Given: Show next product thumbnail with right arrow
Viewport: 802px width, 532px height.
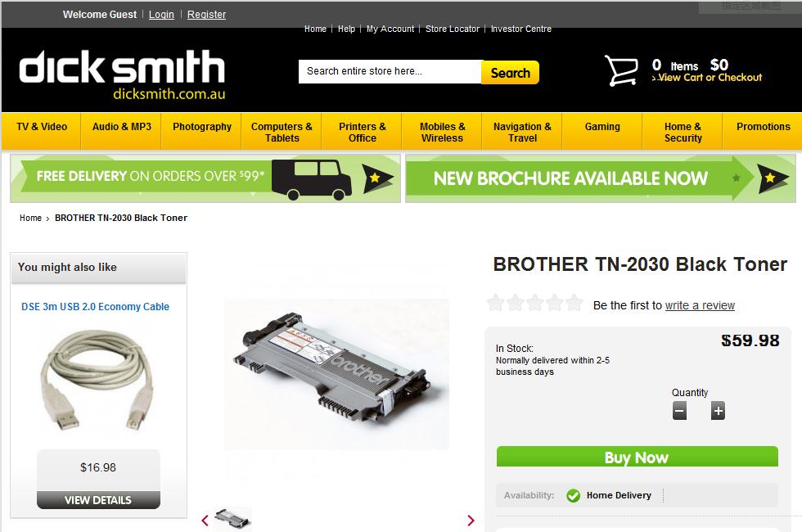Looking at the screenshot, I should click(471, 521).
